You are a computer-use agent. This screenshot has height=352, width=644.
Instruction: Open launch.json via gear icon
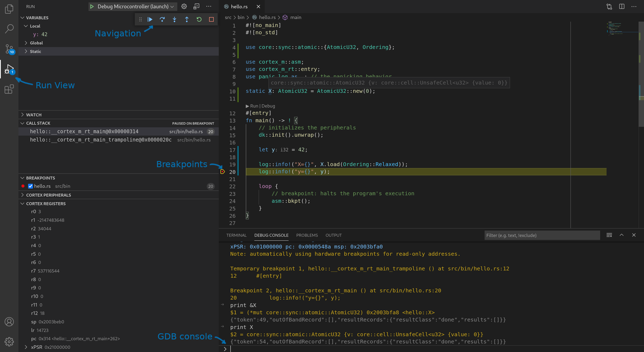pyautogui.click(x=184, y=6)
